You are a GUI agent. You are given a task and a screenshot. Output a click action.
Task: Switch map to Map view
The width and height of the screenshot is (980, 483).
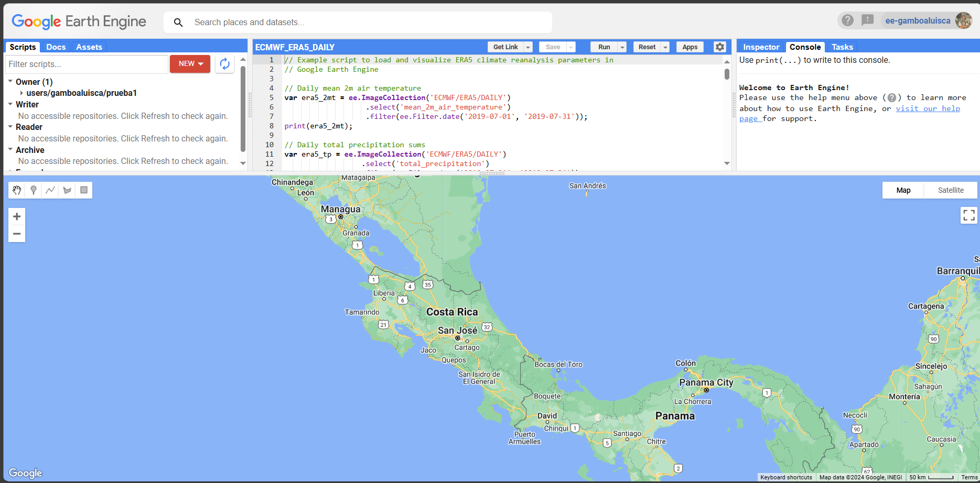(903, 190)
